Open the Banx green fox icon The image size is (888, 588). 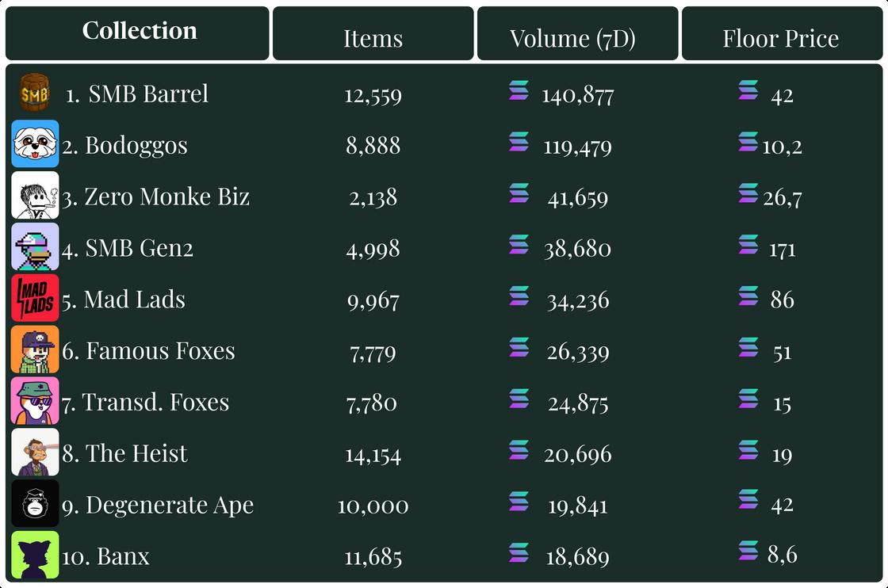click(x=35, y=555)
